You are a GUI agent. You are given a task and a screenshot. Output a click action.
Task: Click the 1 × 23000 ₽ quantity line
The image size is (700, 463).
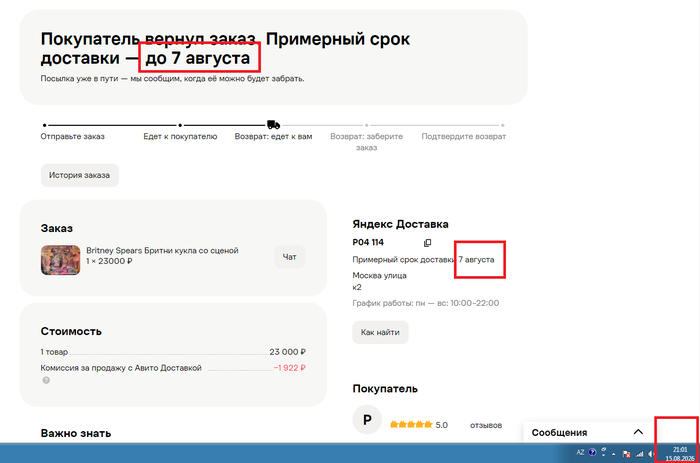[x=109, y=261]
